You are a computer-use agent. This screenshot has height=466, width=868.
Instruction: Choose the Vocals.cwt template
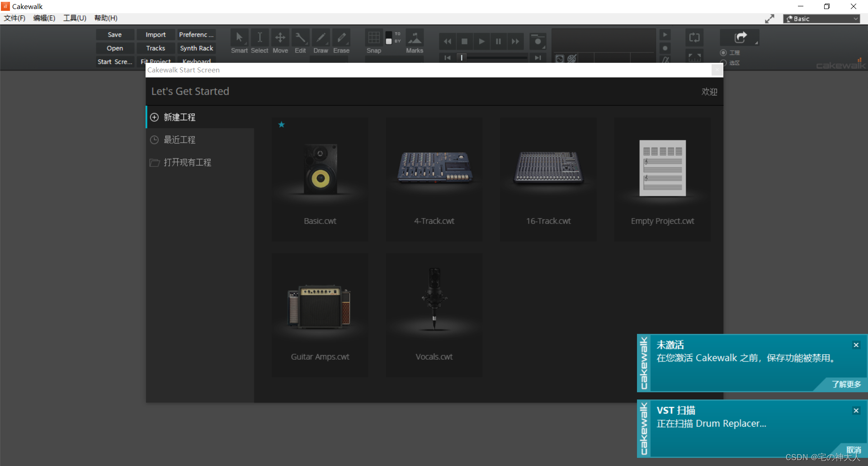(434, 315)
